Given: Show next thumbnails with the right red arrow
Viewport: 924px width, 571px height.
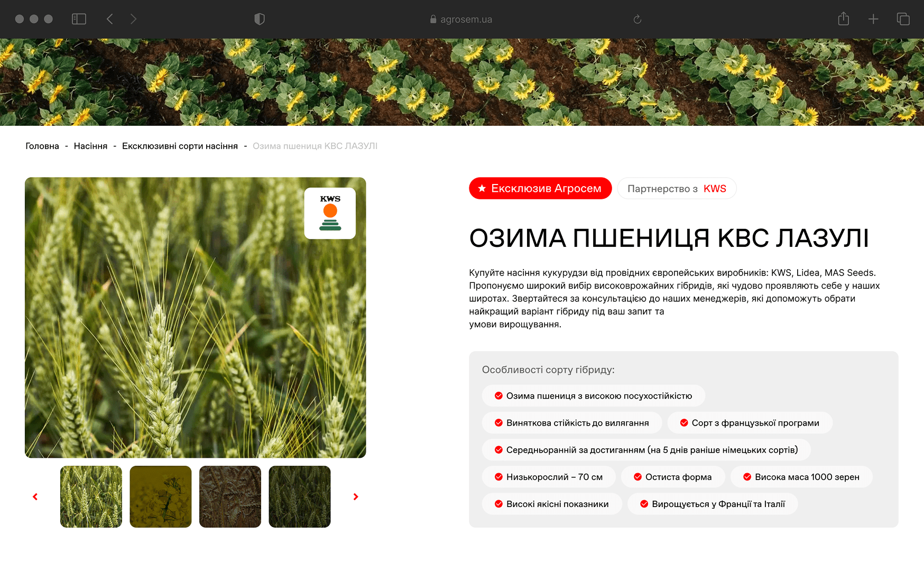Looking at the screenshot, I should click(x=356, y=496).
